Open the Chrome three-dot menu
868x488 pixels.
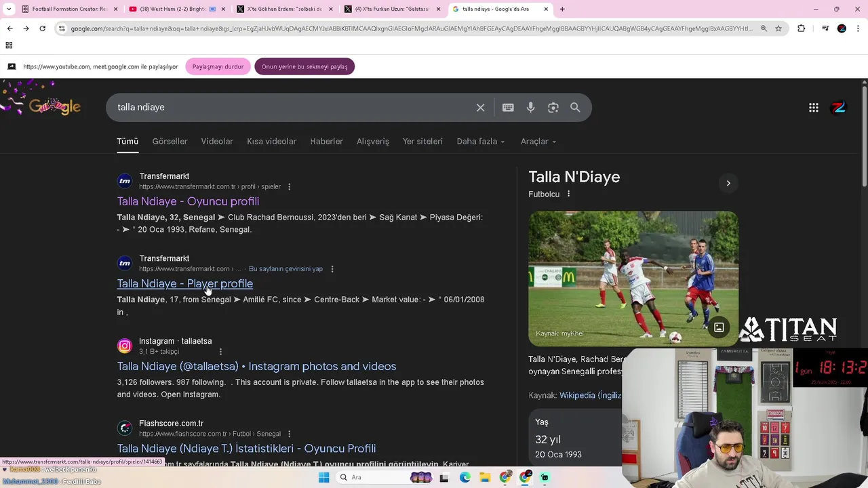859,28
